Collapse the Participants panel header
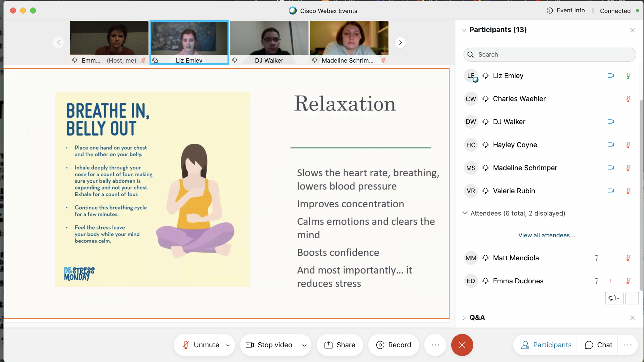The width and height of the screenshot is (644, 362). (464, 30)
